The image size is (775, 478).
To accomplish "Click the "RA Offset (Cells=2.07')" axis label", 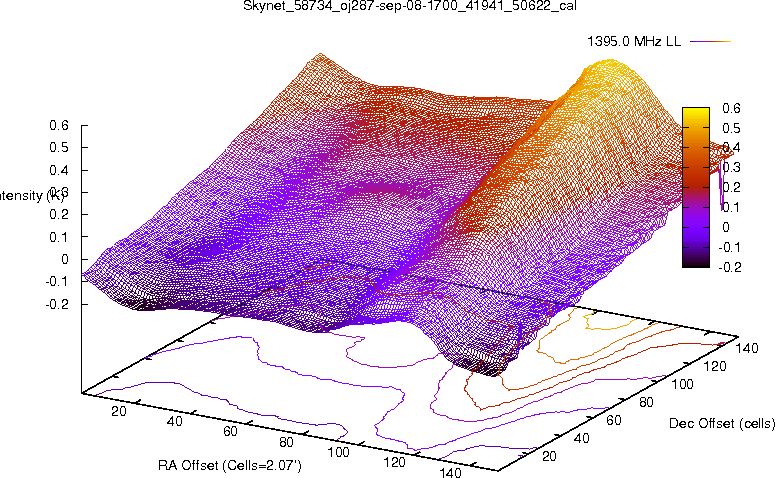I will (x=230, y=465).
